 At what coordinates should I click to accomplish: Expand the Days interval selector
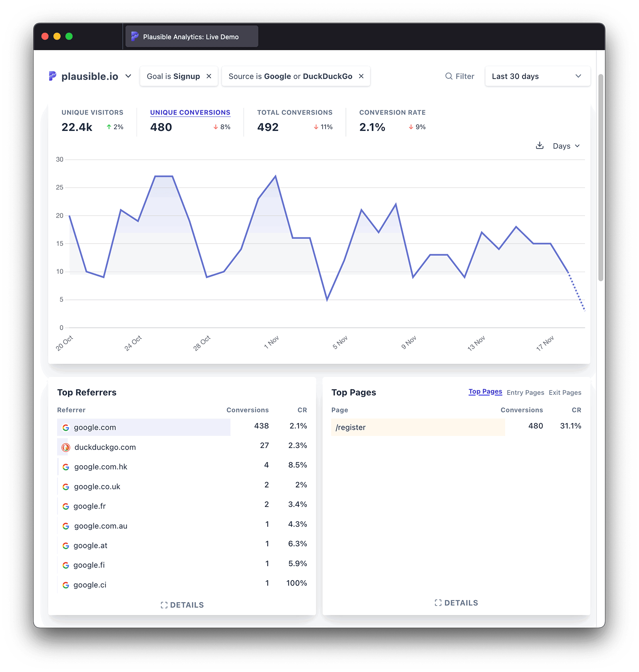click(566, 146)
